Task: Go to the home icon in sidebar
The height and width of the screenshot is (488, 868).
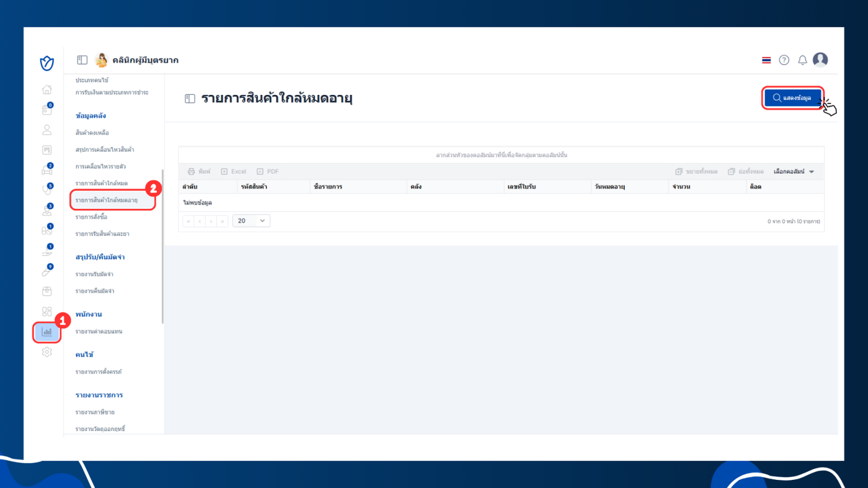Action: click(46, 90)
